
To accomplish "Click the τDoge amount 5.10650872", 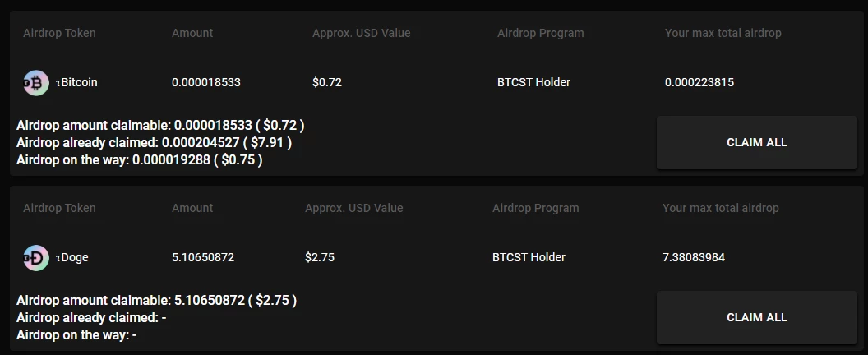I will coord(202,257).
